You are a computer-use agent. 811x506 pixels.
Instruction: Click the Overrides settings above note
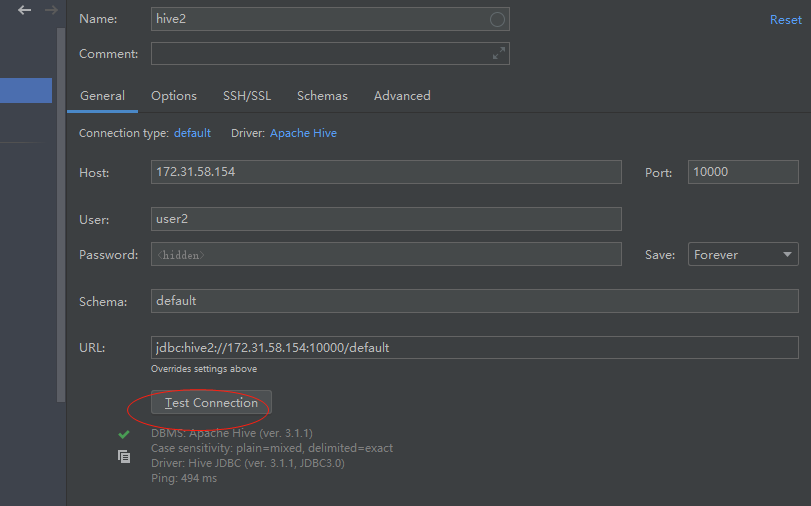204,369
